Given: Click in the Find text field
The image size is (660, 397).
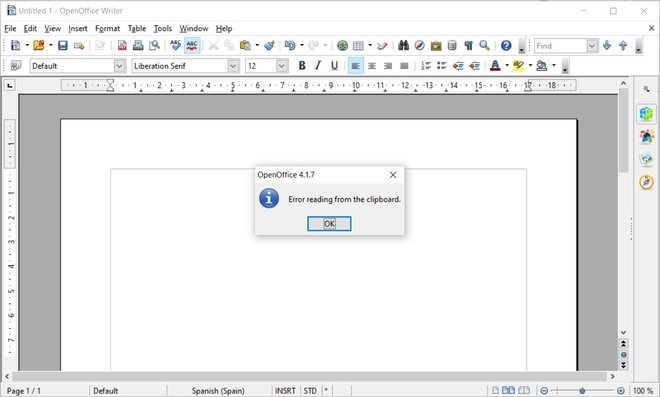Looking at the screenshot, I should [561, 45].
